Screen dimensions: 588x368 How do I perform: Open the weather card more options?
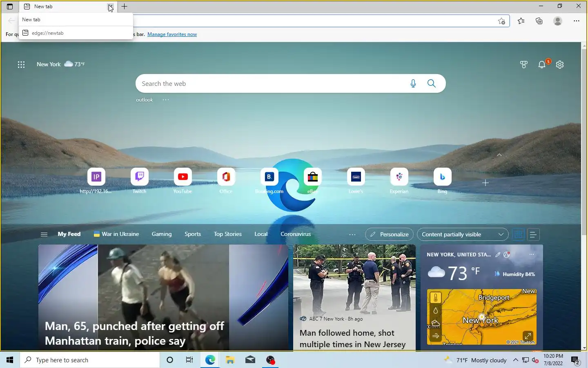click(x=532, y=254)
